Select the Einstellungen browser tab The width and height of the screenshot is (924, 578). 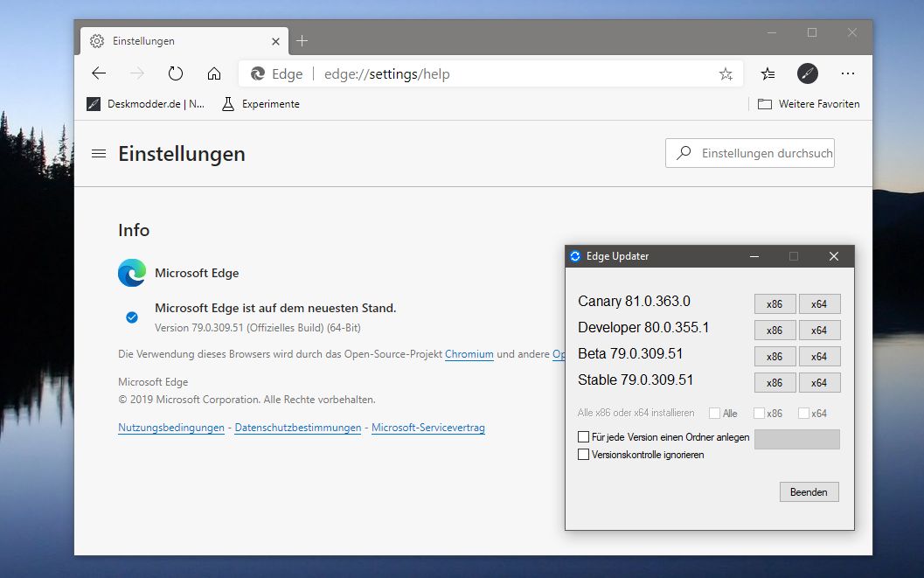[184, 41]
